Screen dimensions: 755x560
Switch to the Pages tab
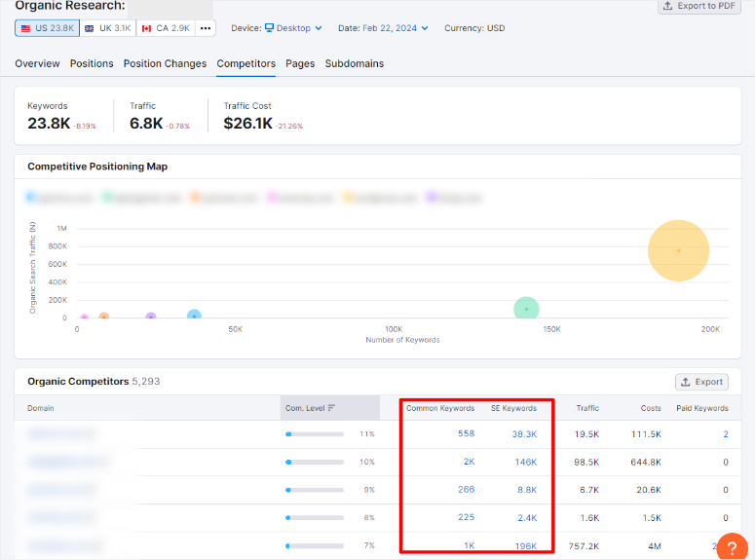tap(300, 63)
